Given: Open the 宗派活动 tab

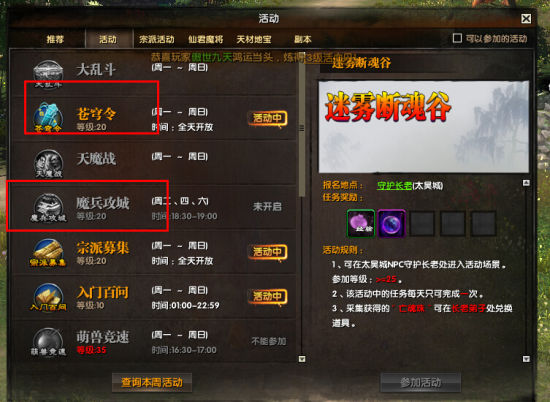Looking at the screenshot, I should [x=156, y=39].
